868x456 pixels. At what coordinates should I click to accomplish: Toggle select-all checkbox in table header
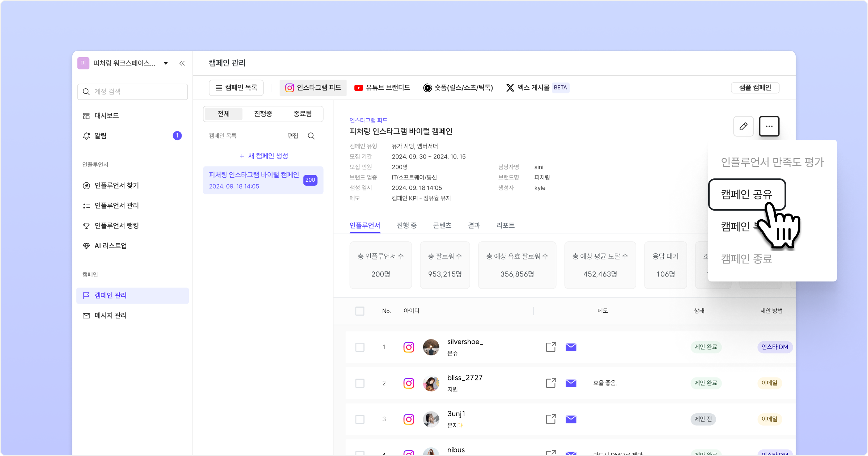click(x=360, y=311)
